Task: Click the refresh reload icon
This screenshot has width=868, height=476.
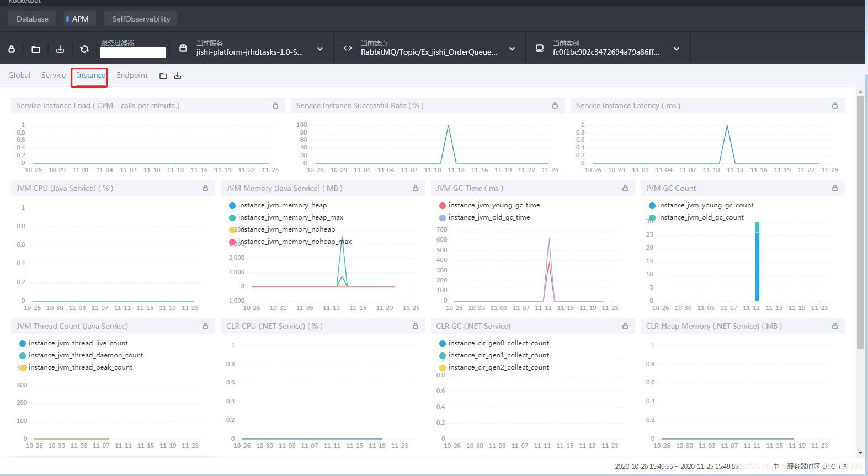Action: pyautogui.click(x=84, y=49)
